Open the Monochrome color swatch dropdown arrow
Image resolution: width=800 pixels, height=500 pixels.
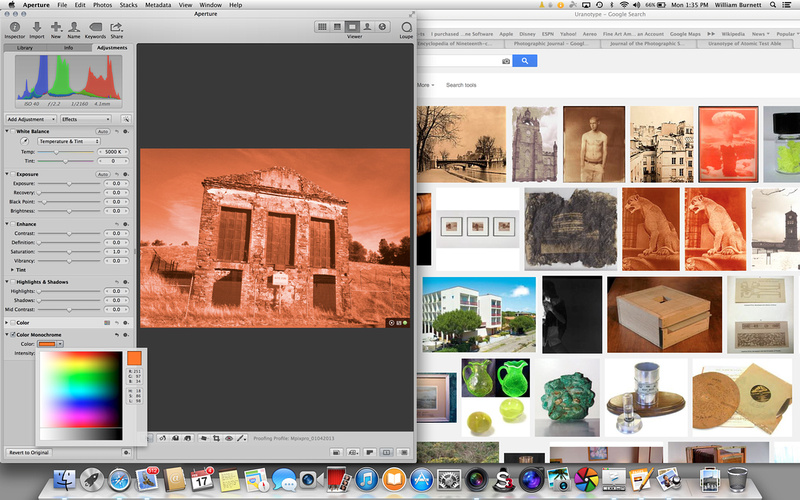pyautogui.click(x=60, y=344)
